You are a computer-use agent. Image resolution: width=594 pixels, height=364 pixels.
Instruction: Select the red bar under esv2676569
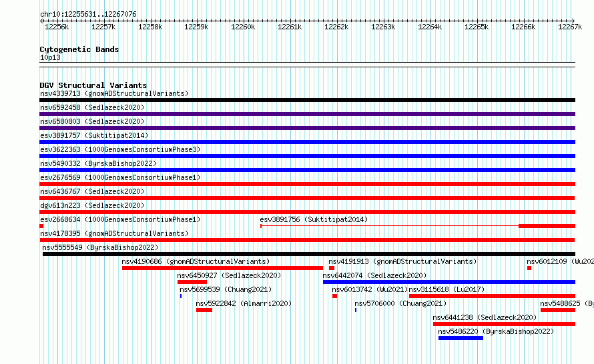point(307,184)
